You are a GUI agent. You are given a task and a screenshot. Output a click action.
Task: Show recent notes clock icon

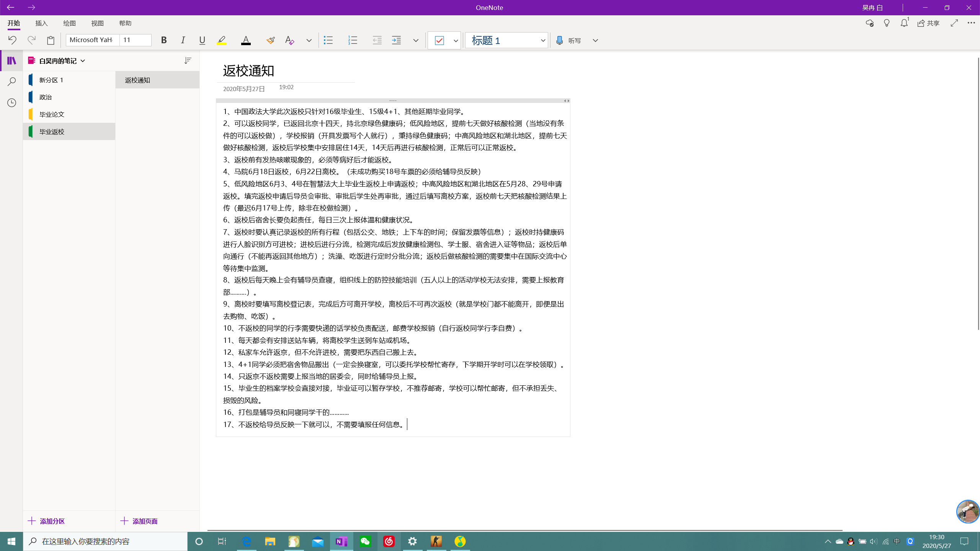[11, 103]
